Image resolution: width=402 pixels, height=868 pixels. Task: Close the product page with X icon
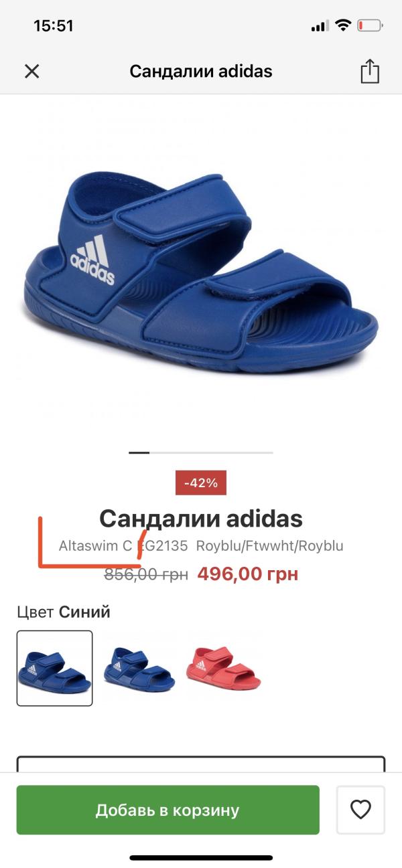pos(32,71)
